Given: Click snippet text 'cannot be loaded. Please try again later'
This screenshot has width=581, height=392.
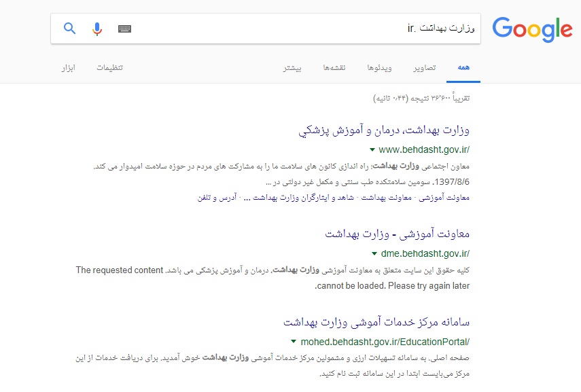Looking at the screenshot, I should [392, 285].
